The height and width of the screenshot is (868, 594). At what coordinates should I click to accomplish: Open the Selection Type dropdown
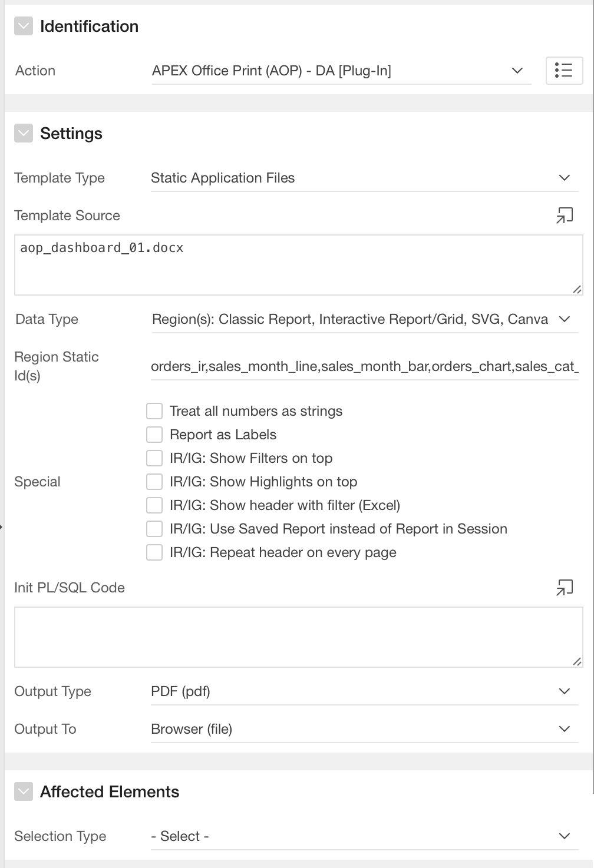click(364, 836)
